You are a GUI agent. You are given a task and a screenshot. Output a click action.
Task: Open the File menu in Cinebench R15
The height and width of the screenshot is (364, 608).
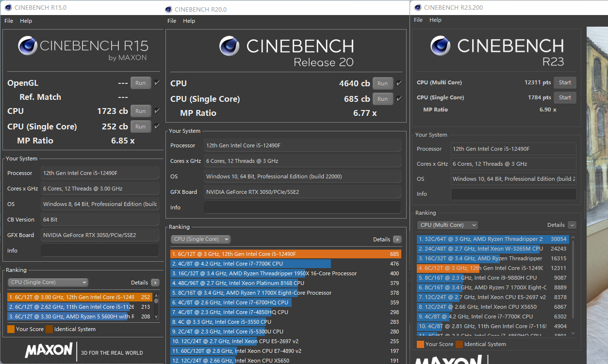click(x=9, y=21)
